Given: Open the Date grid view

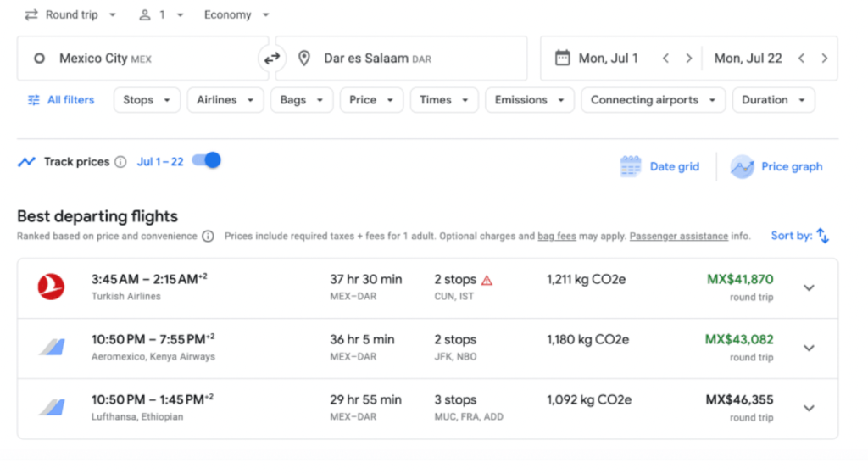Looking at the screenshot, I should pos(659,166).
